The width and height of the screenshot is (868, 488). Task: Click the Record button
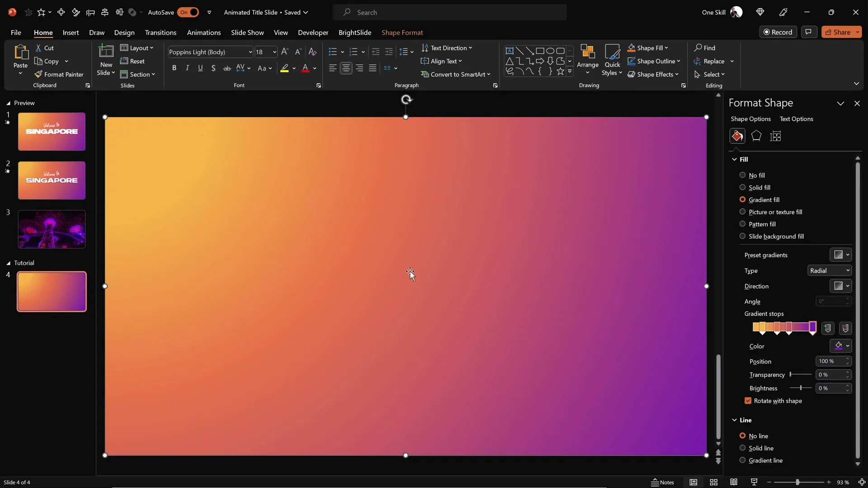(x=778, y=32)
